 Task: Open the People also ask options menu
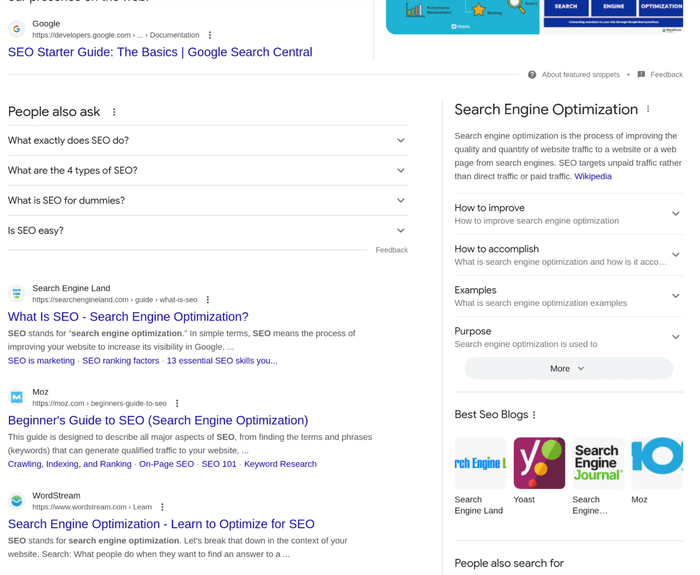pos(114,112)
